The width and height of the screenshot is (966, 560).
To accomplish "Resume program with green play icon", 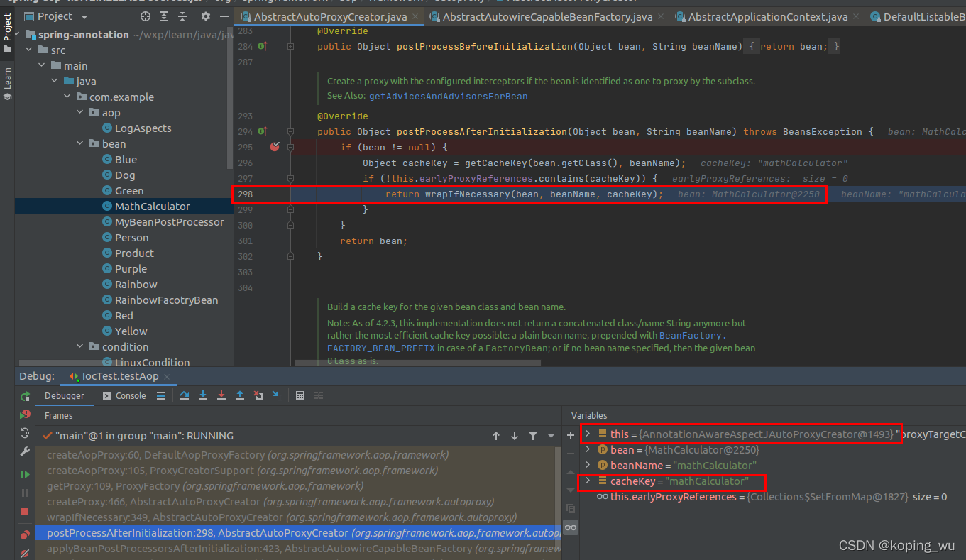I will pyautogui.click(x=25, y=474).
